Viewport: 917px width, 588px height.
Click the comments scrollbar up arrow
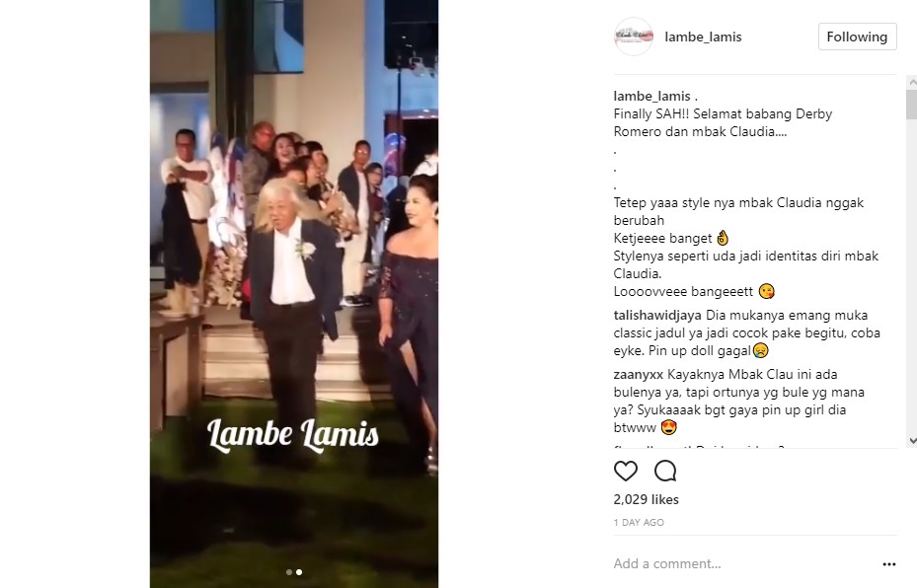[912, 83]
